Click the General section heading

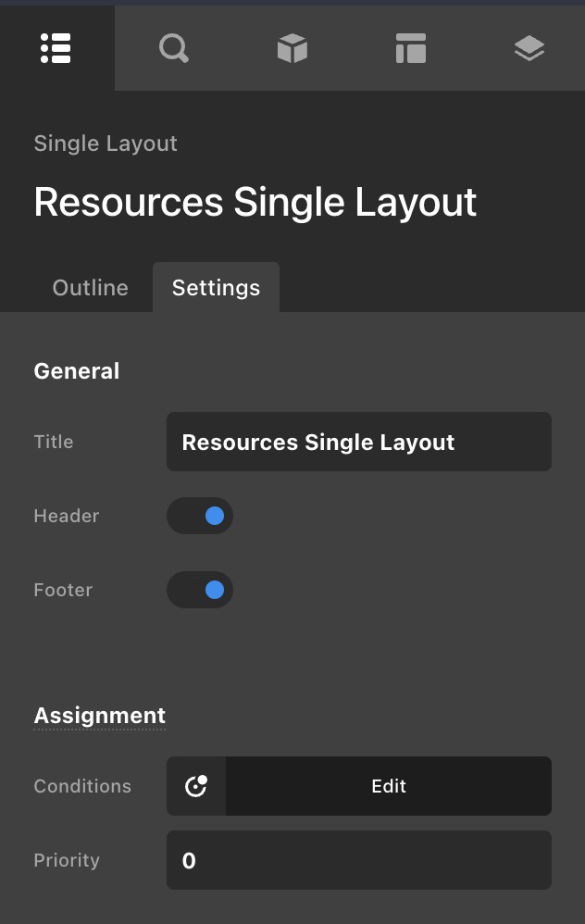tap(77, 371)
